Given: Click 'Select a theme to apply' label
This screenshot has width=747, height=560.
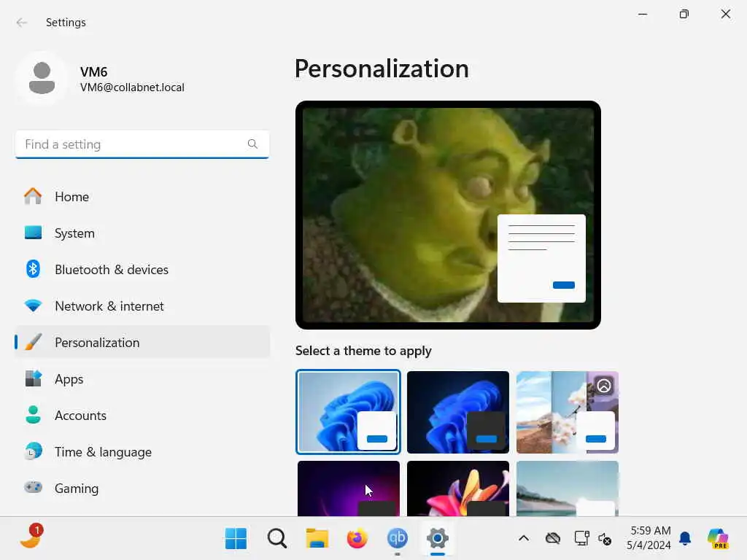Looking at the screenshot, I should tap(363, 351).
